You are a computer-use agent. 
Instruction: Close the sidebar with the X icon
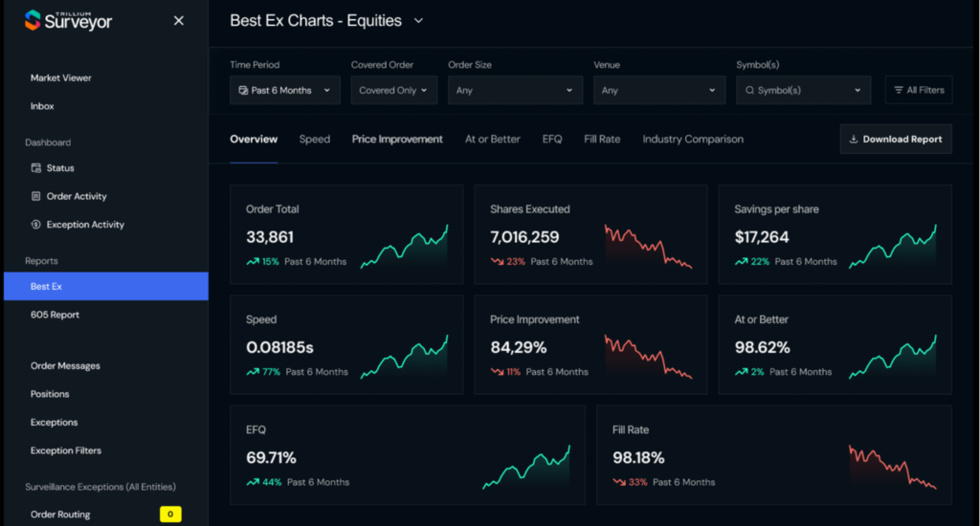tap(179, 20)
